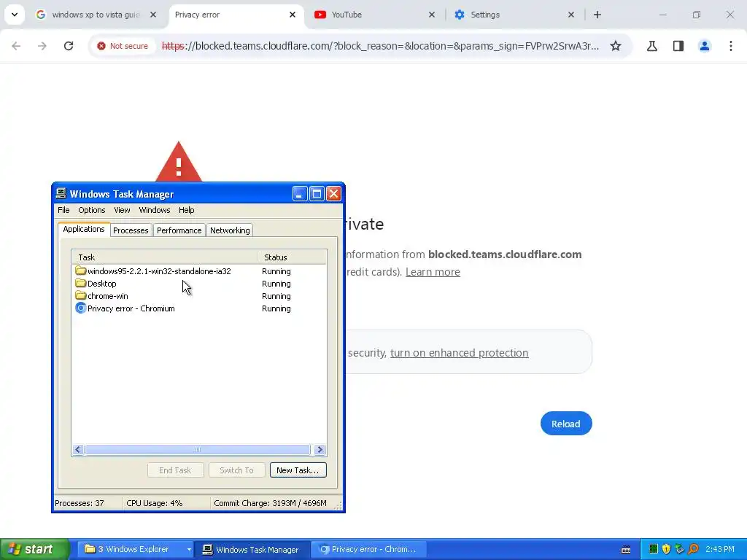
Task: Close the Privacy error tab
Action: point(293,15)
